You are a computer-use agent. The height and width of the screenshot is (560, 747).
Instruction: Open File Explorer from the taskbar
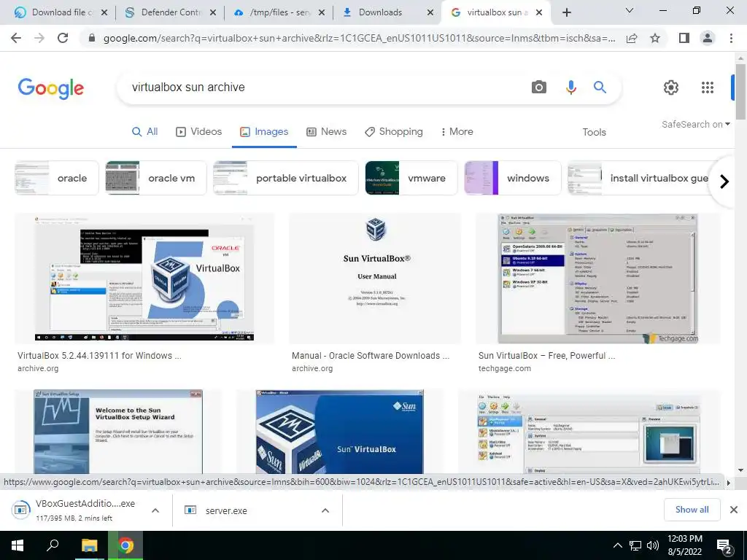(x=89, y=545)
